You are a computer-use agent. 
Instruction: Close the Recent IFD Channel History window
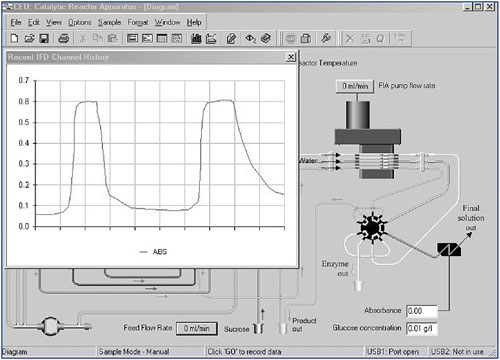(x=291, y=57)
